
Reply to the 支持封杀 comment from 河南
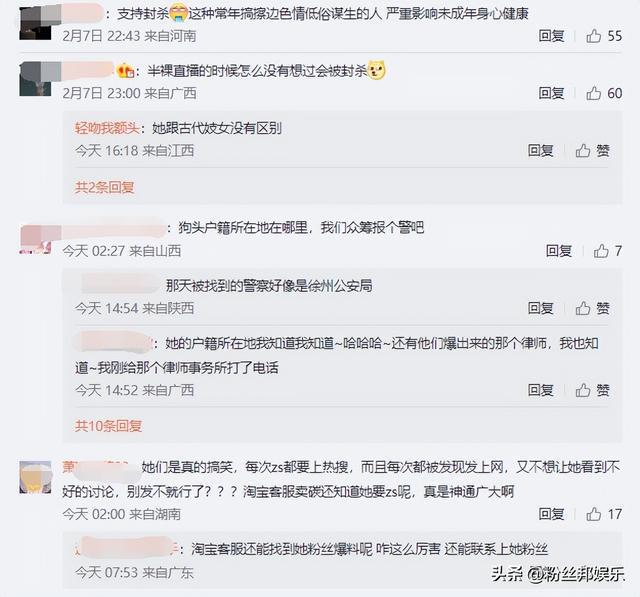(x=551, y=36)
